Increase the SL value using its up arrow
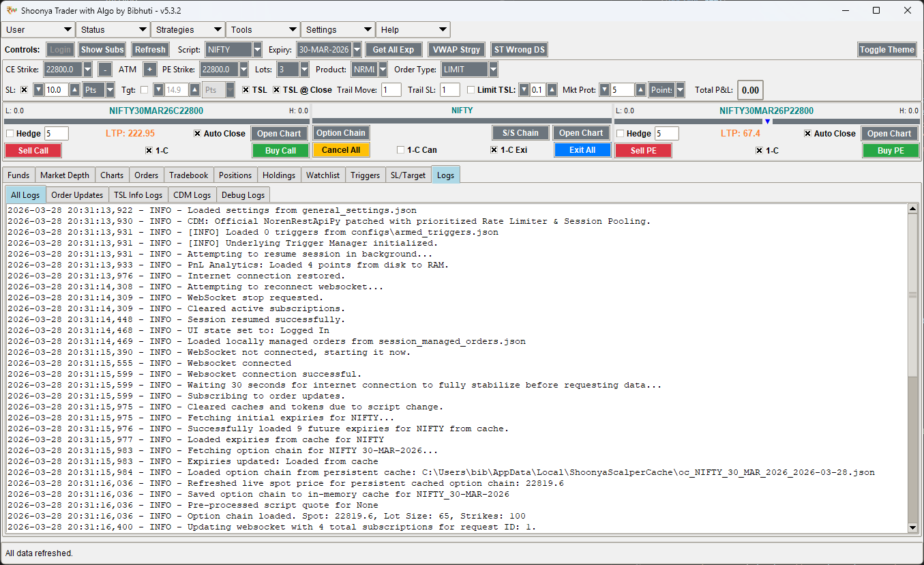The width and height of the screenshot is (924, 565). tap(74, 89)
